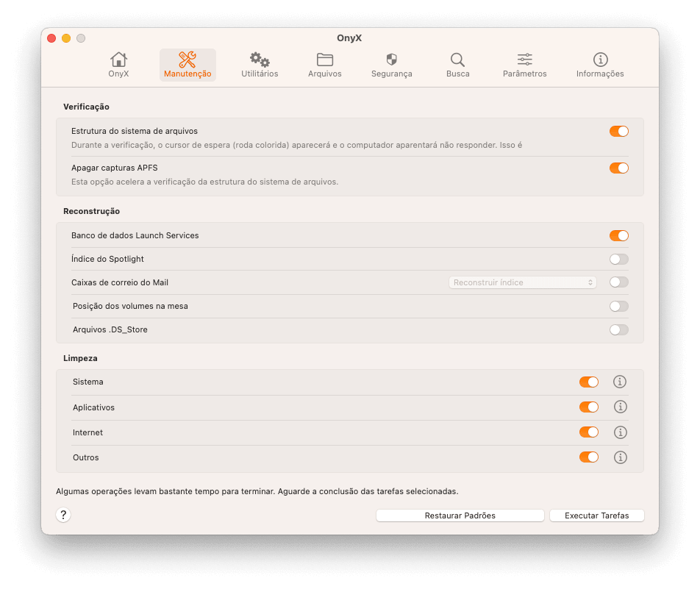This screenshot has width=700, height=589.
Task: Open the OnyX home toolbar icon
Action: (118, 61)
